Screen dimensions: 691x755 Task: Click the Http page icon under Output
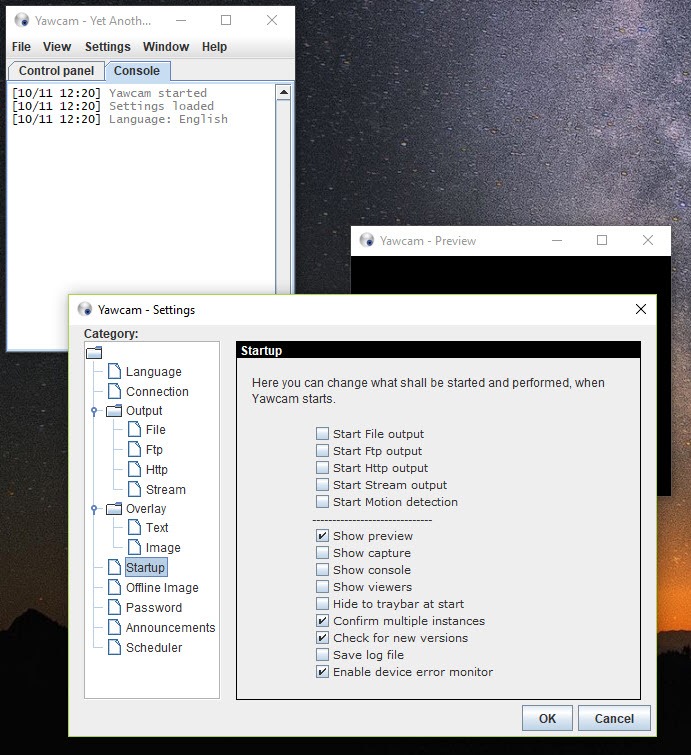pos(134,469)
